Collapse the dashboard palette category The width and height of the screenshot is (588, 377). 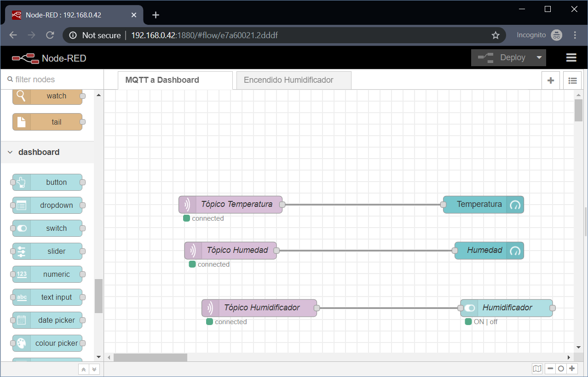47,152
